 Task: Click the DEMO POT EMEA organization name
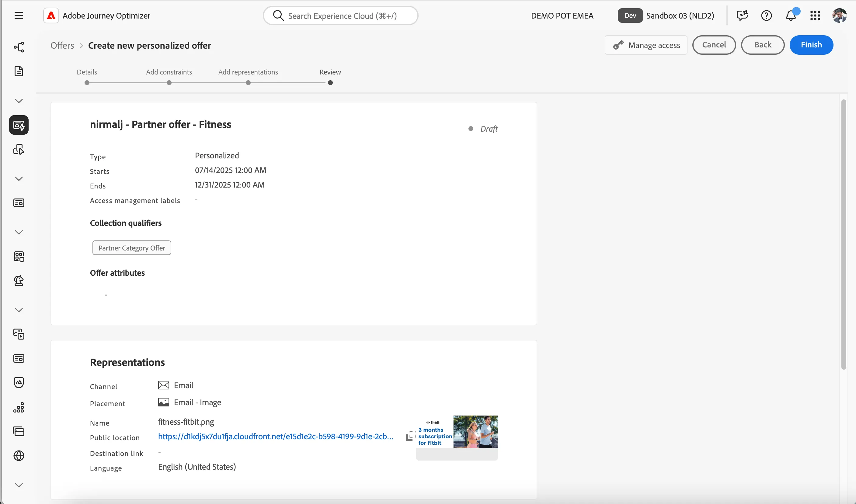coord(562,16)
